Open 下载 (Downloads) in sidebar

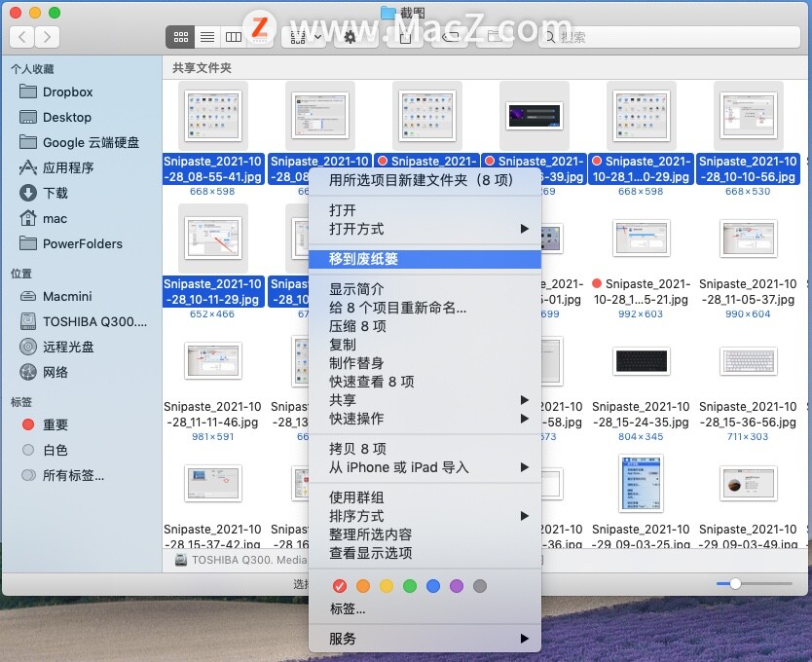(x=55, y=193)
